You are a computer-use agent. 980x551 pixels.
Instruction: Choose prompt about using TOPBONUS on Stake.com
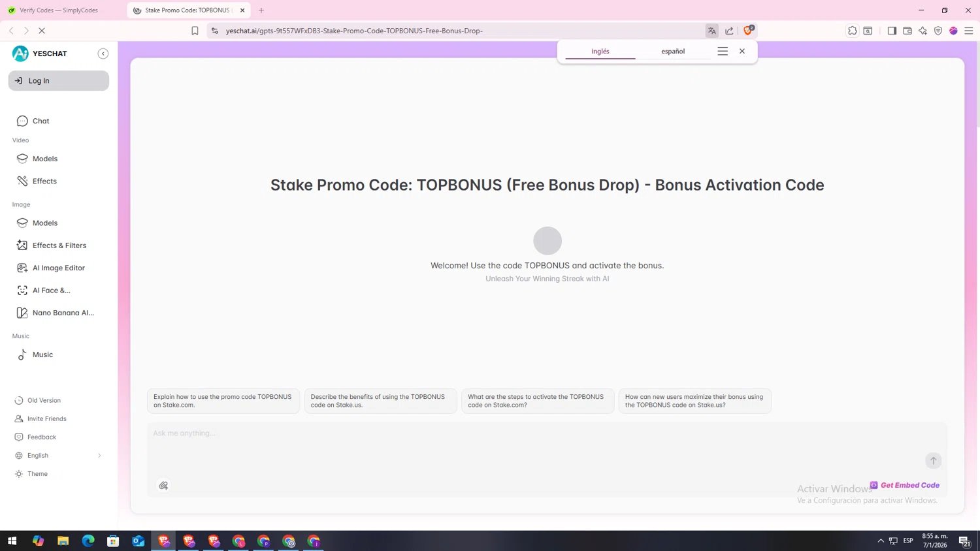(x=223, y=401)
